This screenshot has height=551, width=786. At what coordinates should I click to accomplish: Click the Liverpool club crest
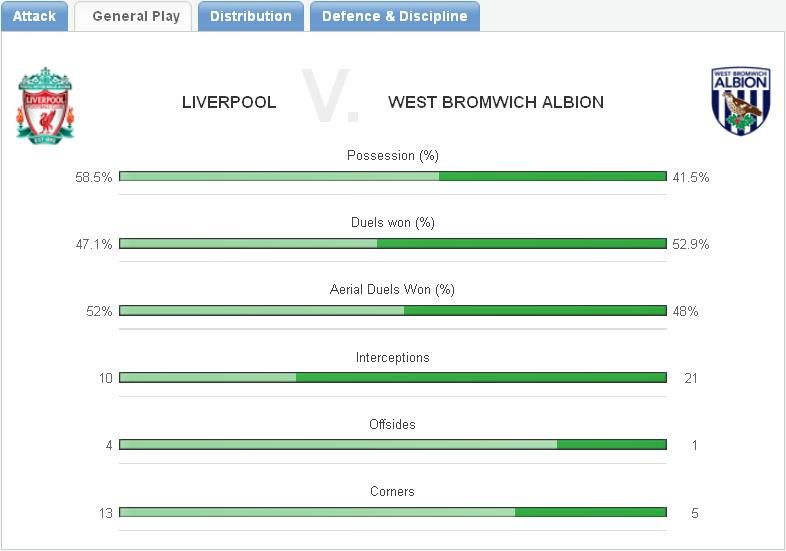[45, 104]
